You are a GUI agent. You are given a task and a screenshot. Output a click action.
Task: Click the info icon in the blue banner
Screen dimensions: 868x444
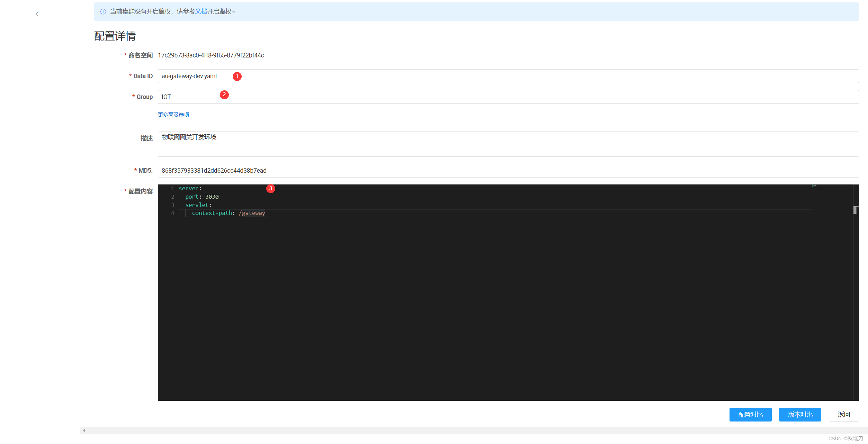pos(103,12)
